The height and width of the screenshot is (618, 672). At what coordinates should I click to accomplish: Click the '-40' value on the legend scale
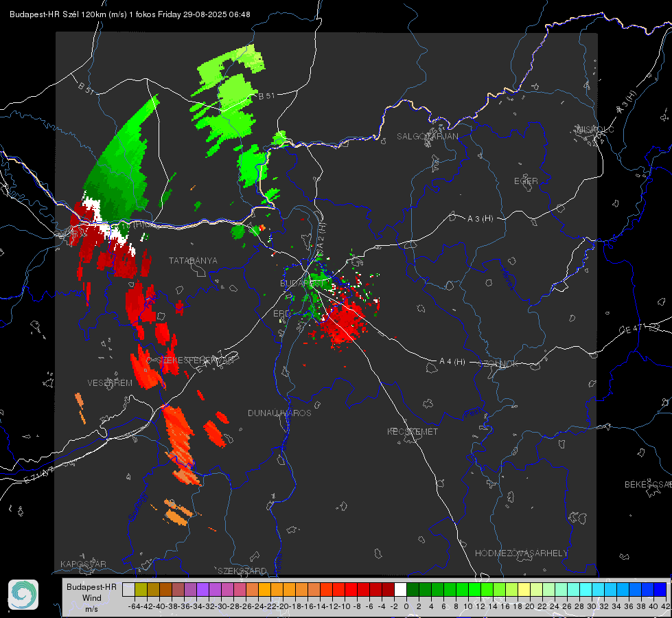[159, 606]
